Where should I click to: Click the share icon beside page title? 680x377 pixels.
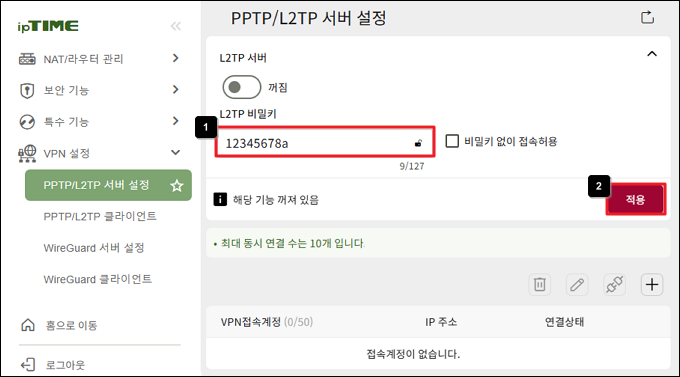pyautogui.click(x=647, y=17)
